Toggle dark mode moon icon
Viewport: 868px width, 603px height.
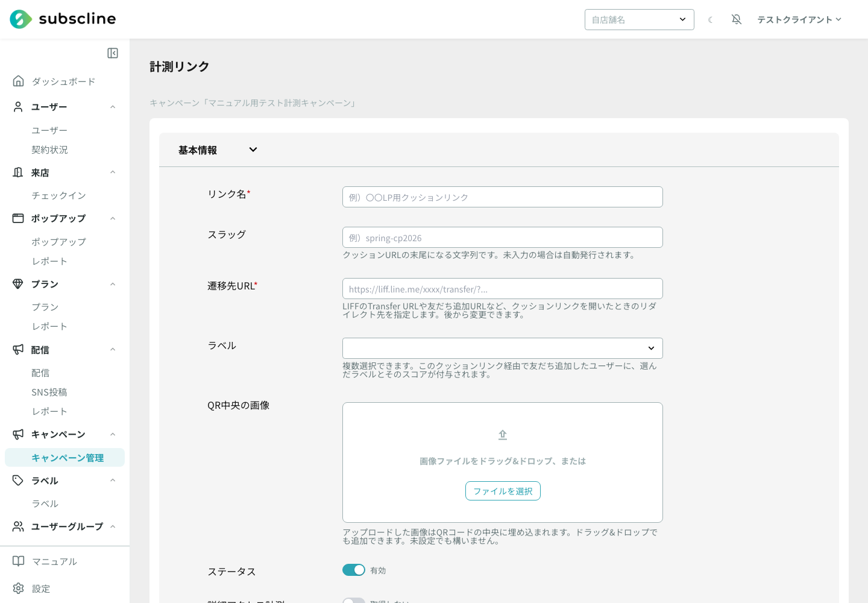click(711, 20)
